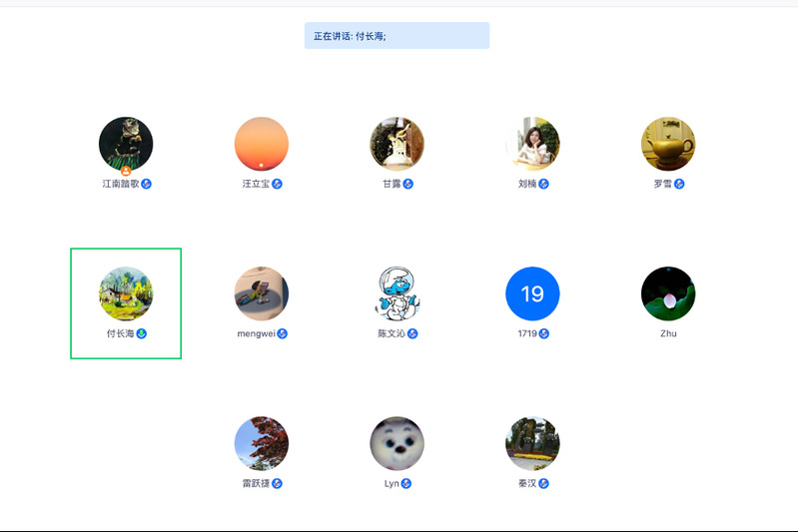Click the name label 雷跃捷
798x532 pixels.
[x=256, y=483]
